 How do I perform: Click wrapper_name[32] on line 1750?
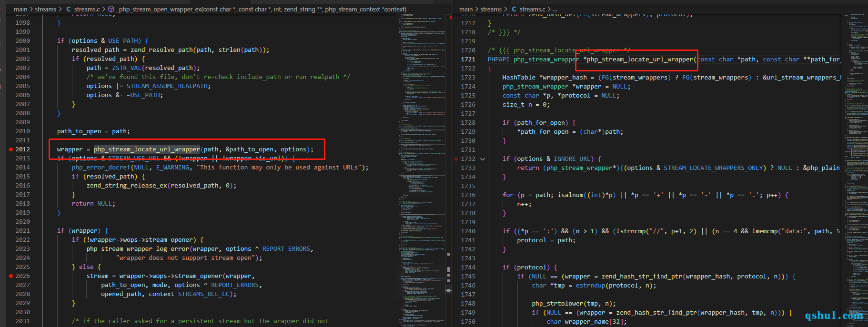(x=594, y=321)
